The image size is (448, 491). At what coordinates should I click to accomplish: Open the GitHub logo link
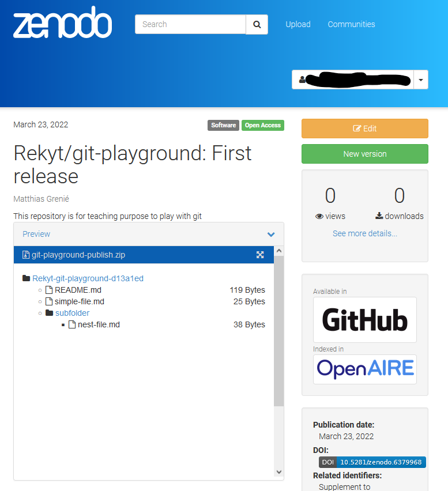[364, 320]
